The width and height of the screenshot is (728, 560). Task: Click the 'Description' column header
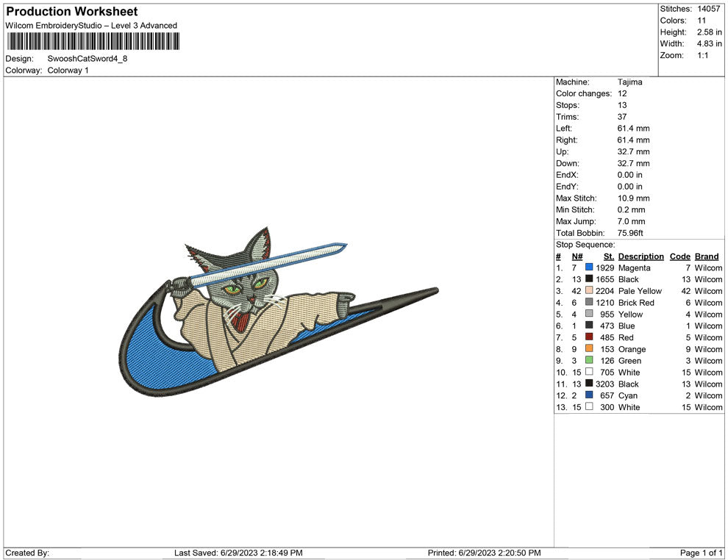641,256
